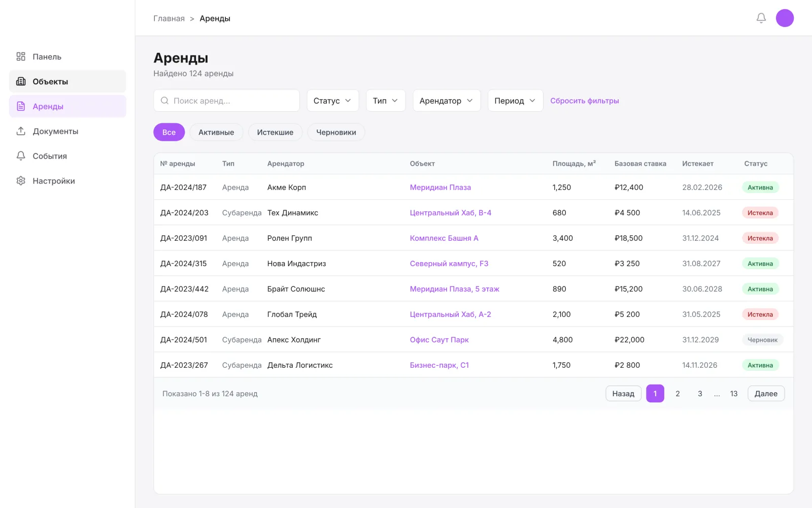Open the purple user avatar menu
The image size is (812, 508).
pyautogui.click(x=785, y=18)
